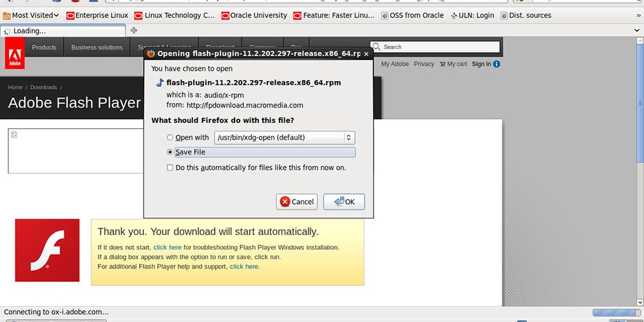Click the blue info icon beside Sign in
The width and height of the screenshot is (644, 322).
(x=497, y=64)
